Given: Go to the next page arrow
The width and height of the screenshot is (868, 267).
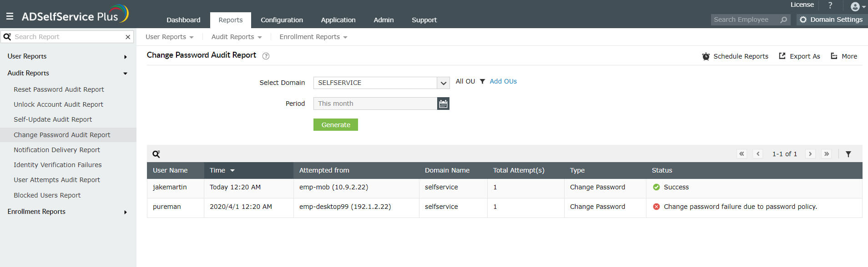Looking at the screenshot, I should click(810, 154).
